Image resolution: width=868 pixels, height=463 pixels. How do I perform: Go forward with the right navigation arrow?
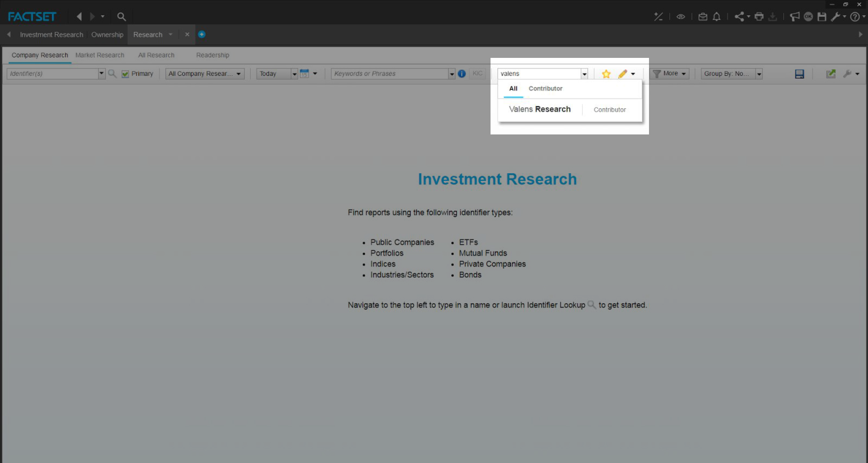pyautogui.click(x=92, y=16)
